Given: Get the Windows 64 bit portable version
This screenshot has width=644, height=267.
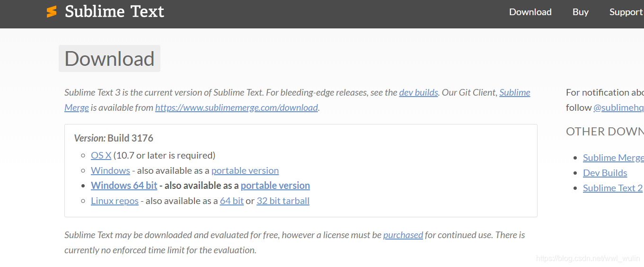Looking at the screenshot, I should (275, 186).
